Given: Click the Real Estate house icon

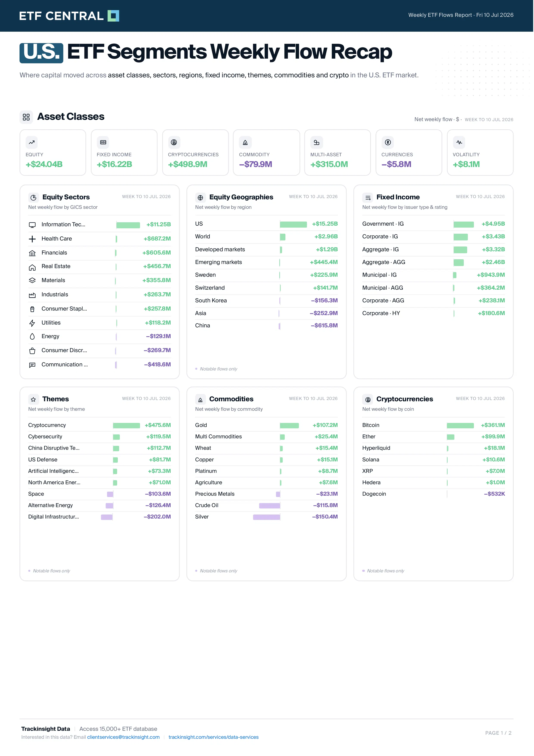Looking at the screenshot, I should (x=32, y=267).
